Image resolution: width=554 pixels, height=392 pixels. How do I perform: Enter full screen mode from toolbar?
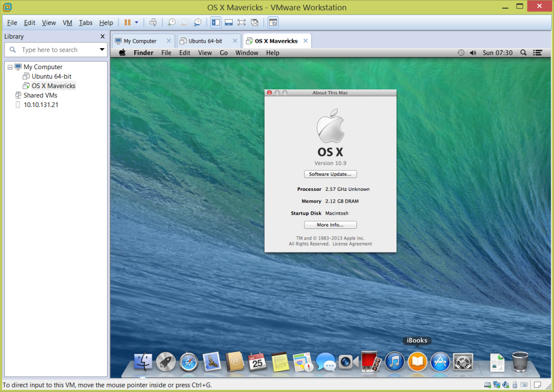(x=241, y=23)
